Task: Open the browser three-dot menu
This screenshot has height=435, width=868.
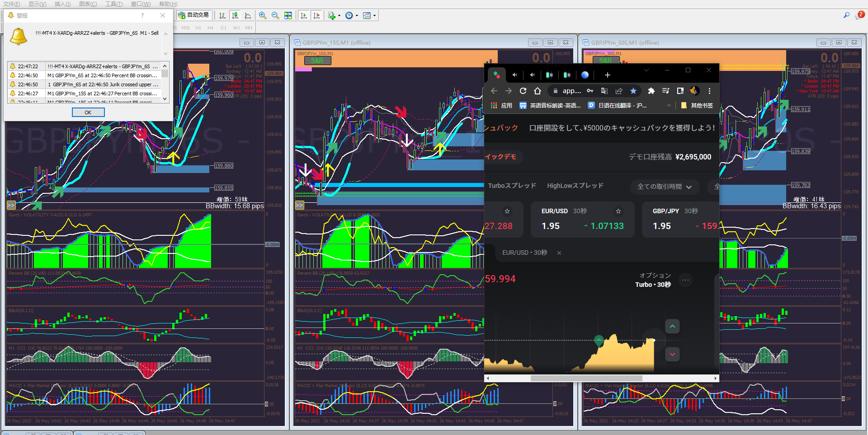Action: [x=710, y=91]
